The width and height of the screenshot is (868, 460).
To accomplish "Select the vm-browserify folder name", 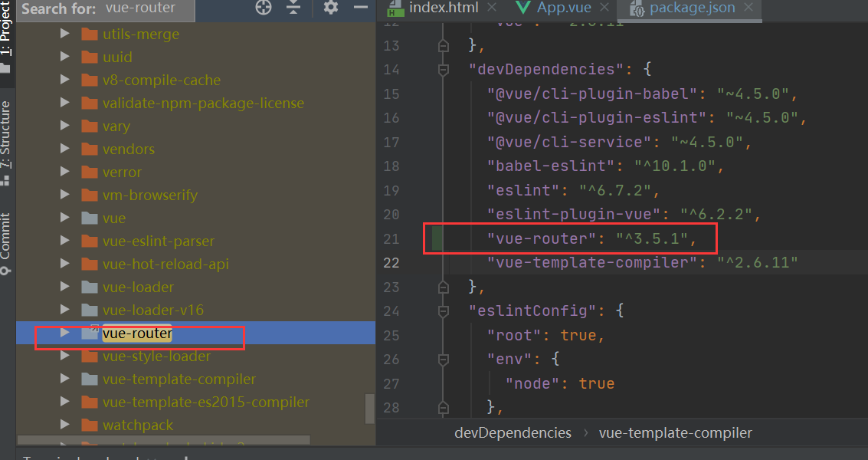I will (x=149, y=195).
